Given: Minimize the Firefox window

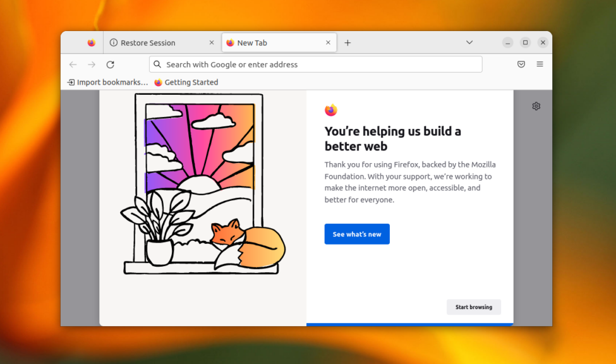Looking at the screenshot, I should point(507,42).
